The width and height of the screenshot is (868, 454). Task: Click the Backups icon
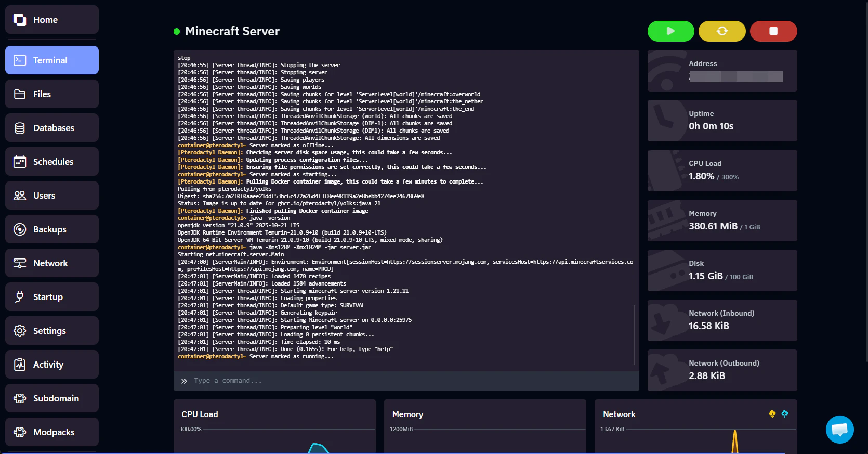pyautogui.click(x=20, y=229)
